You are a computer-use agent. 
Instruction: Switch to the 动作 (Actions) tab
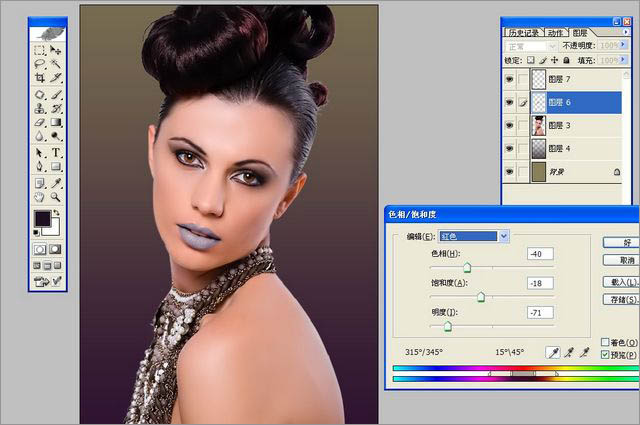[557, 32]
